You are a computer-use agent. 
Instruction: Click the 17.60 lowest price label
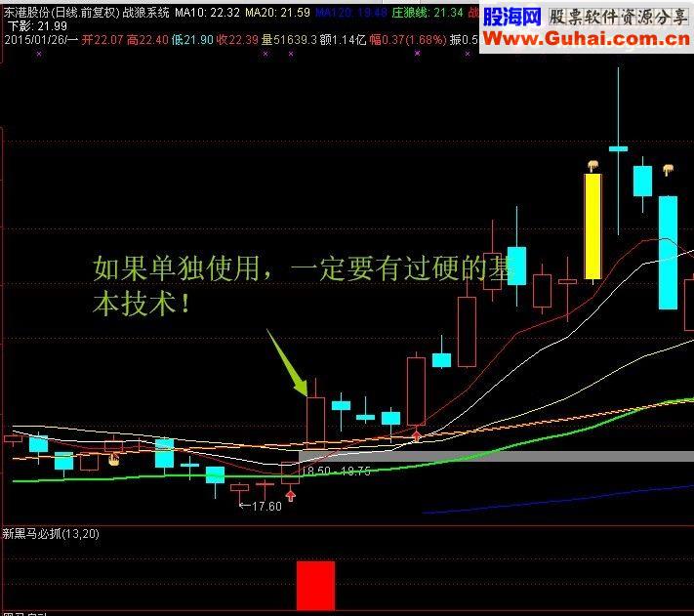(x=266, y=507)
